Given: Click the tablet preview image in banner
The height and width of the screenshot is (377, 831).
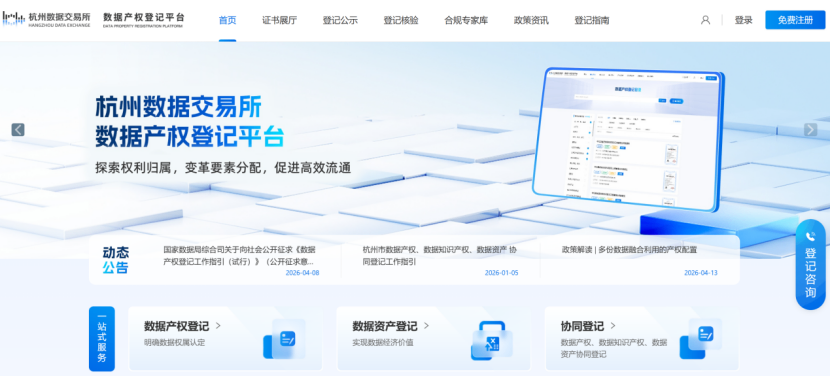Looking at the screenshot, I should coord(628,139).
